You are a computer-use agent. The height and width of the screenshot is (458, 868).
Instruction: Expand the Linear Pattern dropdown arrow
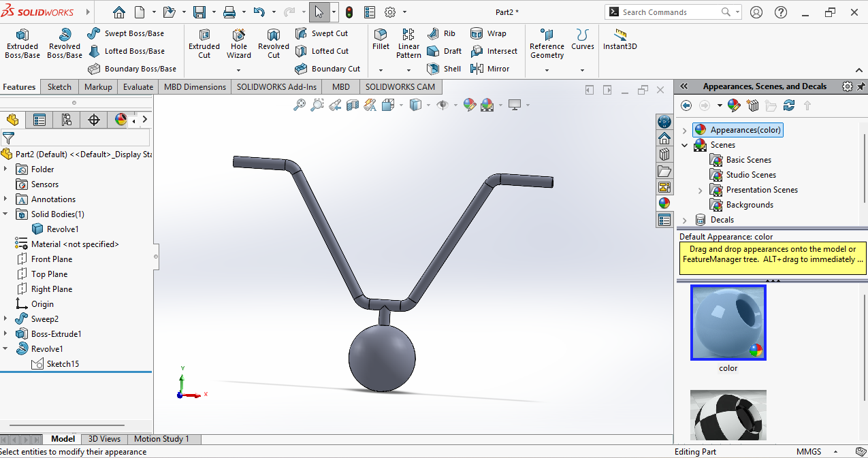click(x=408, y=70)
